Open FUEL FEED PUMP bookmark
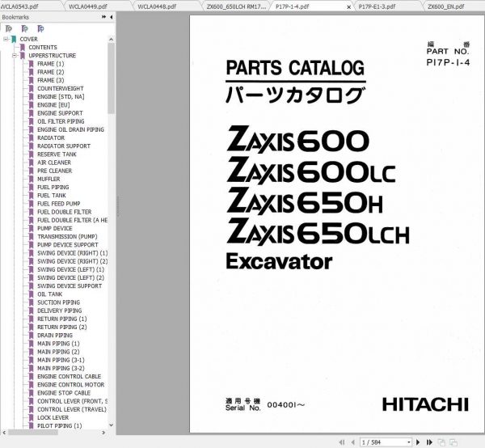The image size is (485, 448). (59, 204)
